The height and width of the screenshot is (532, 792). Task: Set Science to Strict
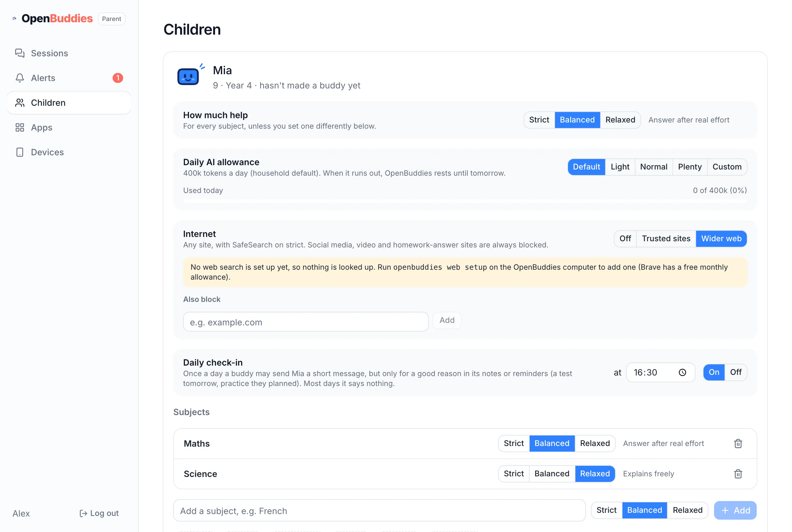point(514,474)
